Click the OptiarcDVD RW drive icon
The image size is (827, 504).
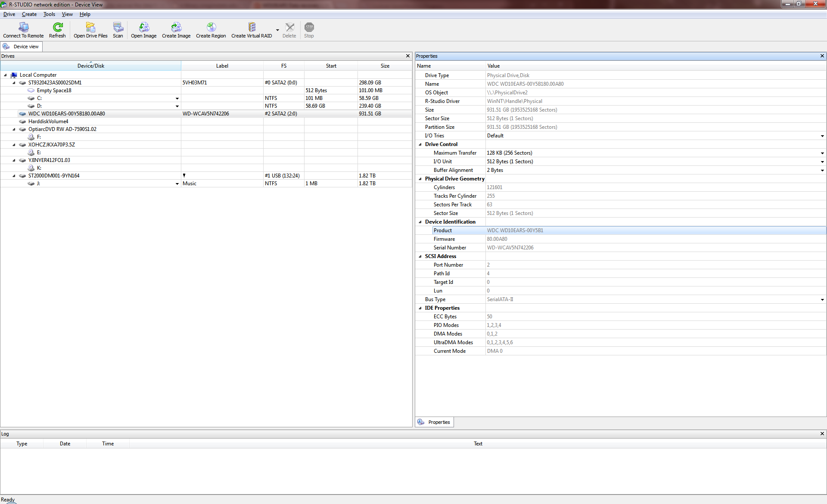tap(22, 129)
